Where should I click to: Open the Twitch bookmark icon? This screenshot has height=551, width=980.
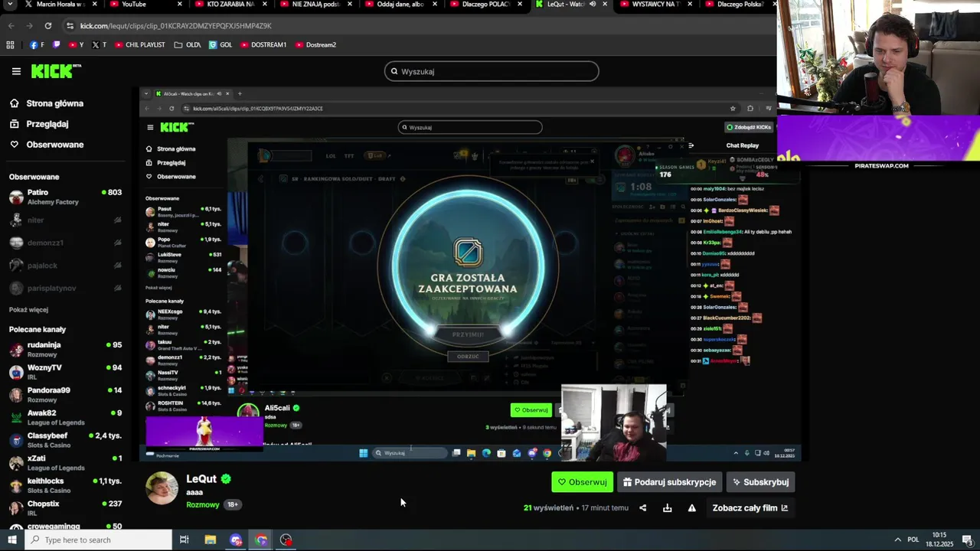(x=56, y=44)
